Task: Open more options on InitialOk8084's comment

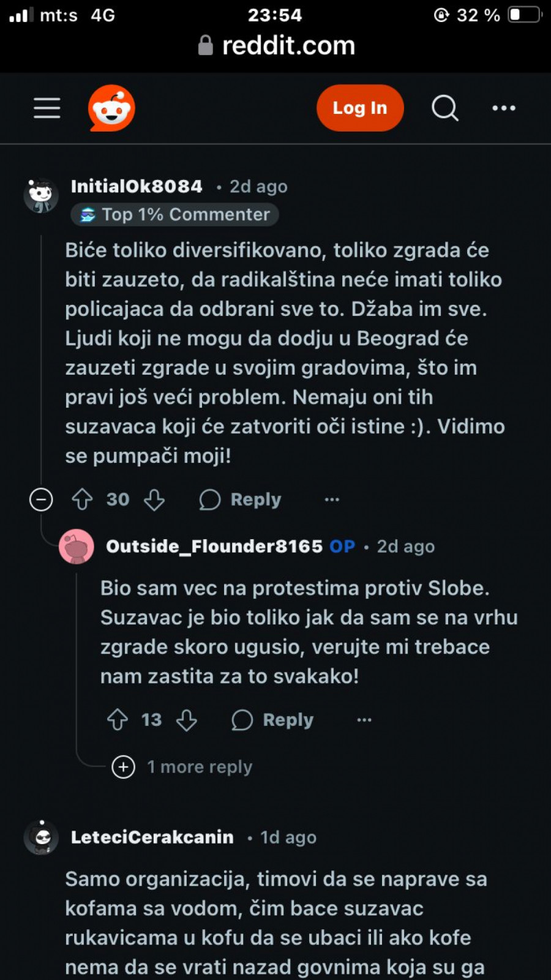Action: pos(332,499)
